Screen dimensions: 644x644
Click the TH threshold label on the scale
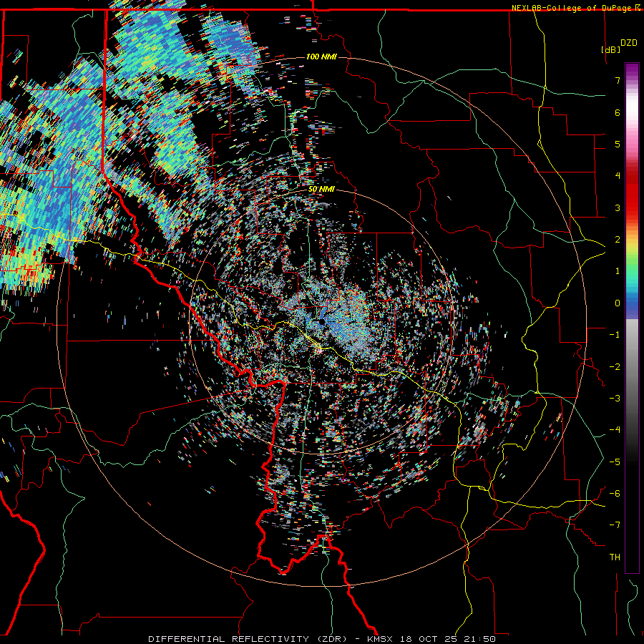(615, 557)
